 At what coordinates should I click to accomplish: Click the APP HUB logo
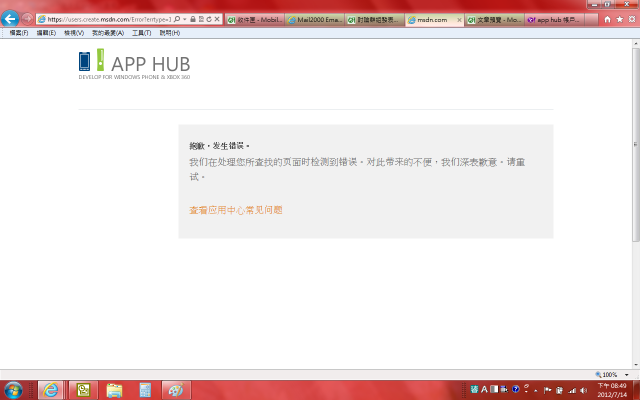(x=134, y=64)
